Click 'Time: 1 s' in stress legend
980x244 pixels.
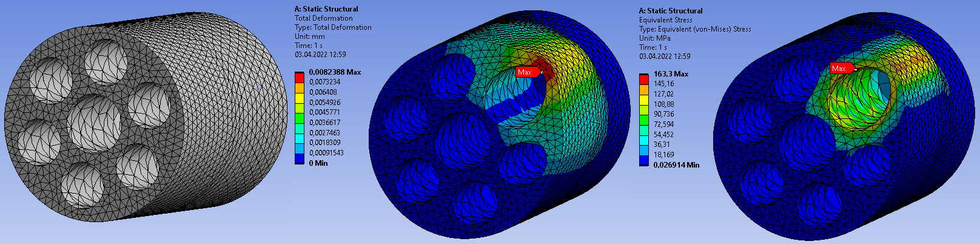(x=653, y=47)
